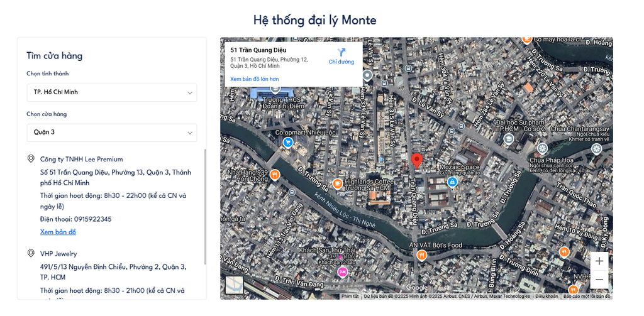
Task: Open the Phím tắt keyboard shortcuts link
Action: click(x=350, y=297)
